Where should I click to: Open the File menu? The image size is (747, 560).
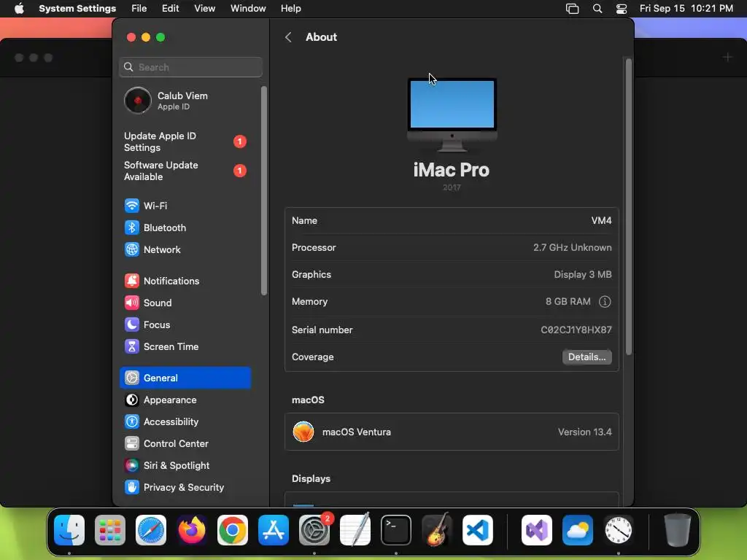[139, 9]
